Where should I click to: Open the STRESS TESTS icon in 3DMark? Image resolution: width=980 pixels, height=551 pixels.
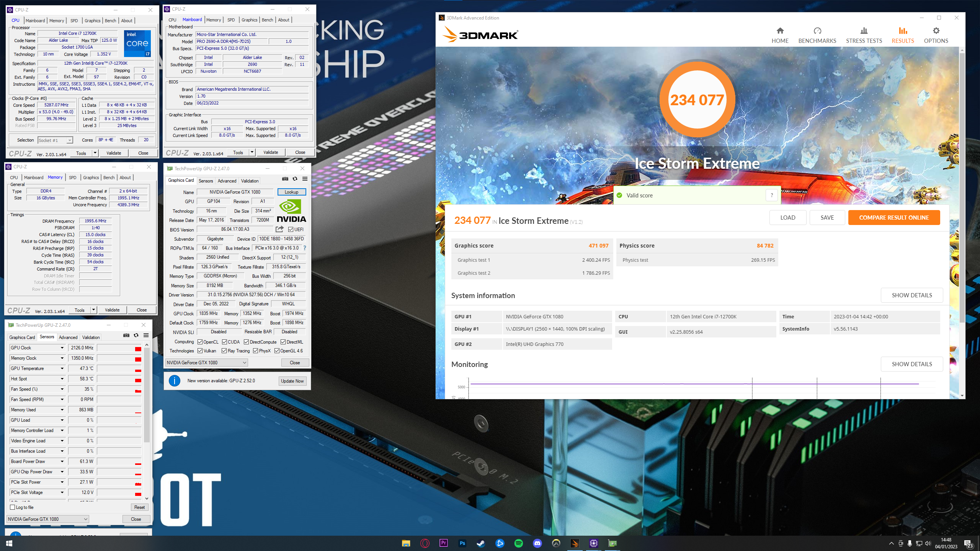tap(864, 31)
